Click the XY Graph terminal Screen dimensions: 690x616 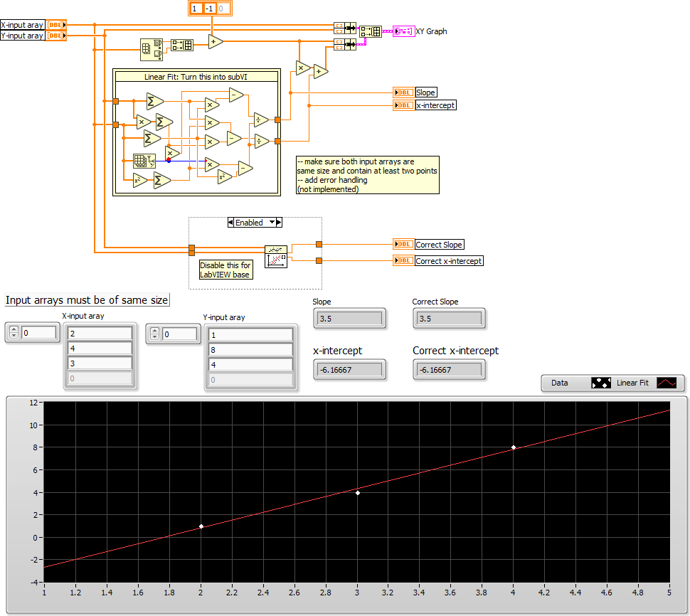403,31
